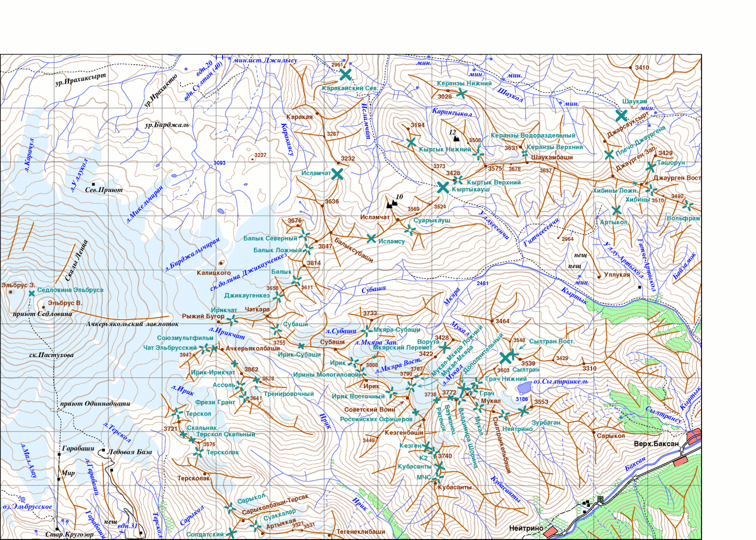756x540 pixels.
Task: Click the Каракая peak label
Action: [x=300, y=117]
